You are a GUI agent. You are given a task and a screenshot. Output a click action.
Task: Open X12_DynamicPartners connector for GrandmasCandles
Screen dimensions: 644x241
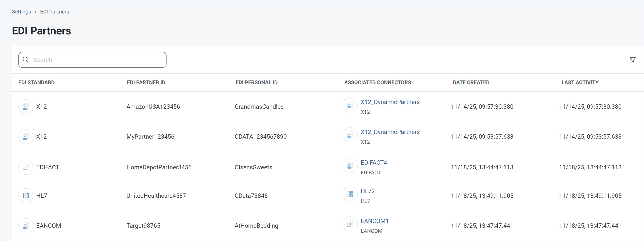tap(390, 102)
